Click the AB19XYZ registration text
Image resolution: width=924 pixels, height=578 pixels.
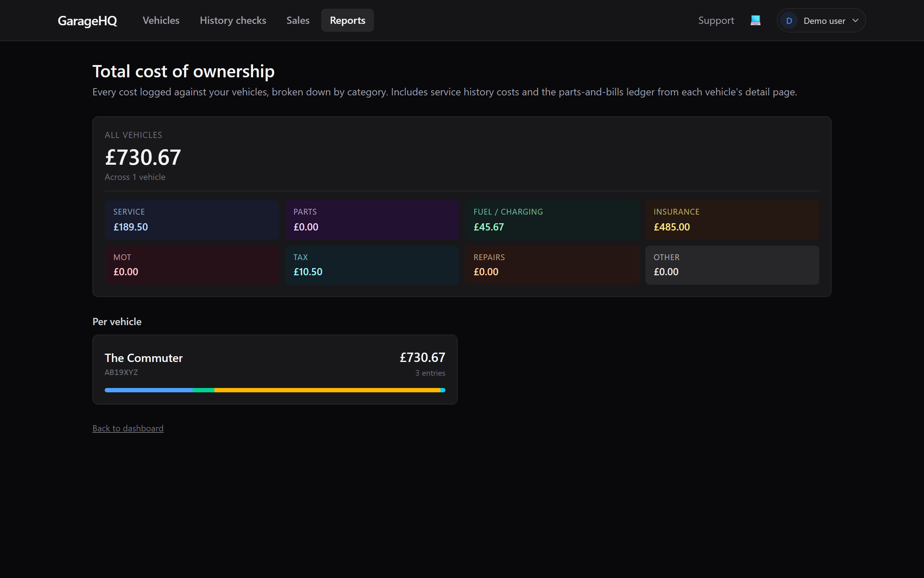tap(121, 372)
